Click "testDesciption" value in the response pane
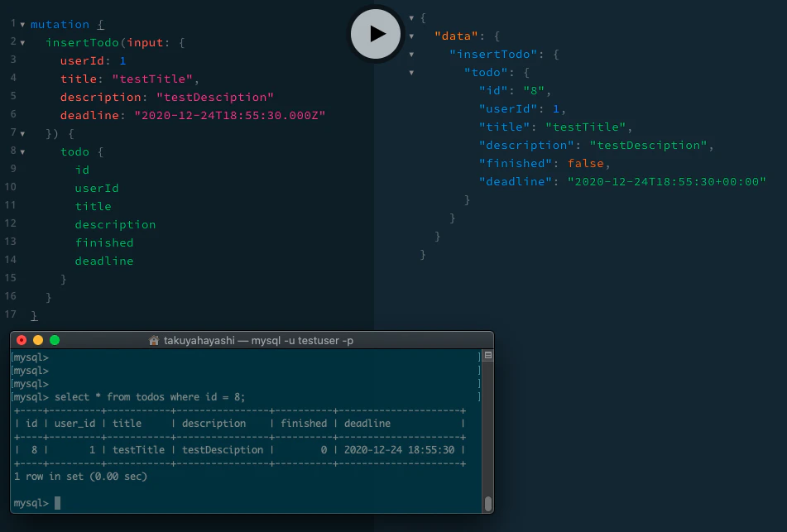 [648, 145]
